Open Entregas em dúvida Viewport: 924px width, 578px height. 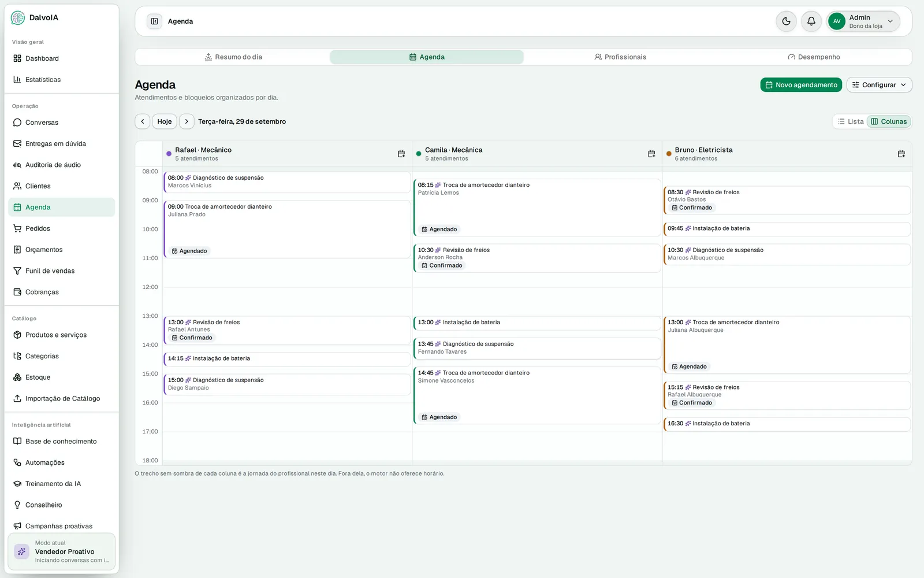pyautogui.click(x=61, y=144)
